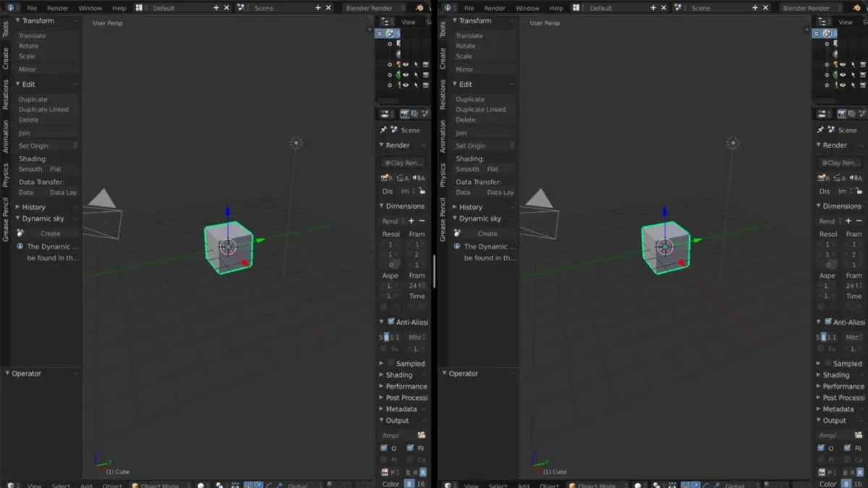The image size is (868, 488).
Task: Add new scene plus icon in right window
Action: 754,8
